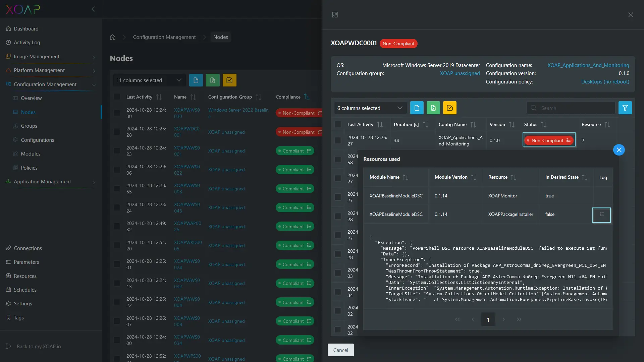This screenshot has height=362, width=644.
Task: Sort detail table by Duration [s]
Action: 425,125
